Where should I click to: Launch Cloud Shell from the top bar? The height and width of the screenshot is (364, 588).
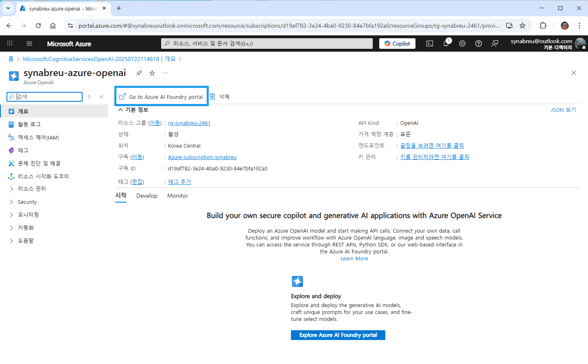coord(430,44)
